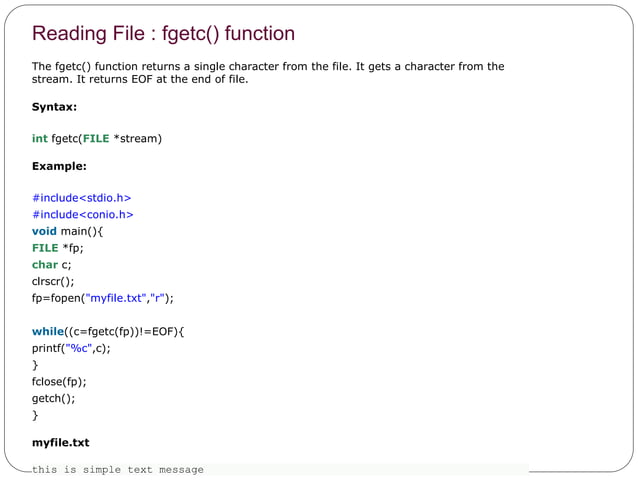Click the "clrscr();" code line
This screenshot has width=638, height=493.
[53, 281]
